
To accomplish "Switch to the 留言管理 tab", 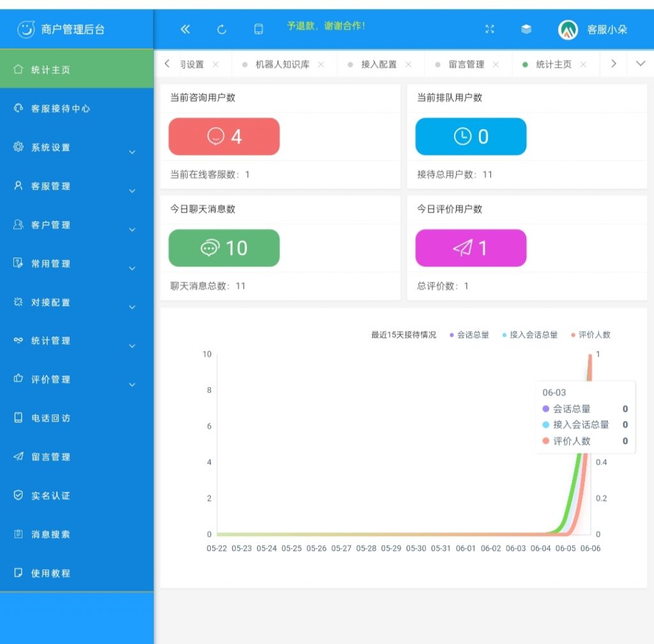I will coord(466,65).
